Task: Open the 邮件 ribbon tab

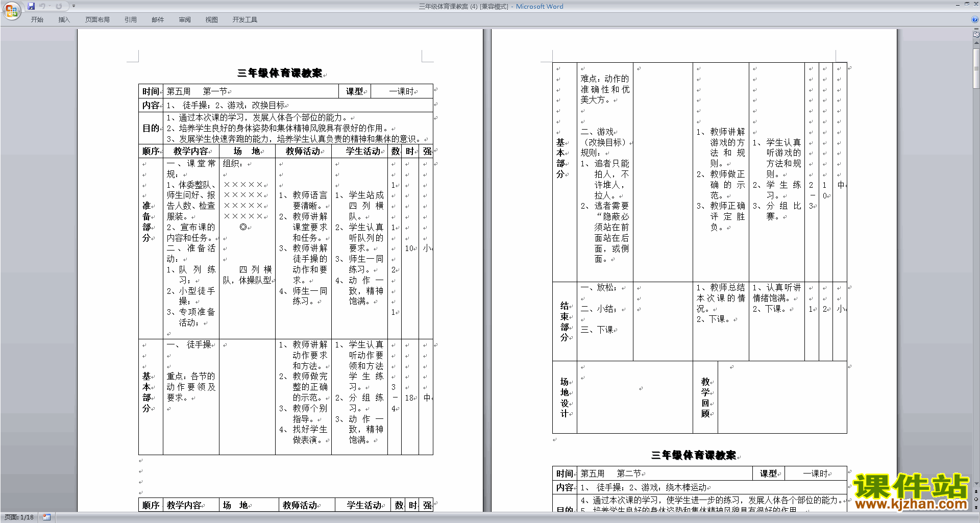Action: [158, 20]
